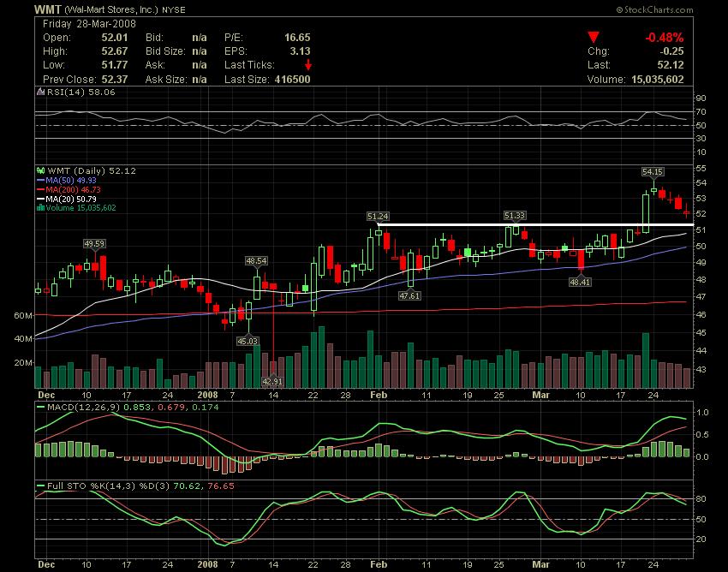The image size is (728, 572).
Task: Click the 55 price axis label
Action: click(701, 168)
